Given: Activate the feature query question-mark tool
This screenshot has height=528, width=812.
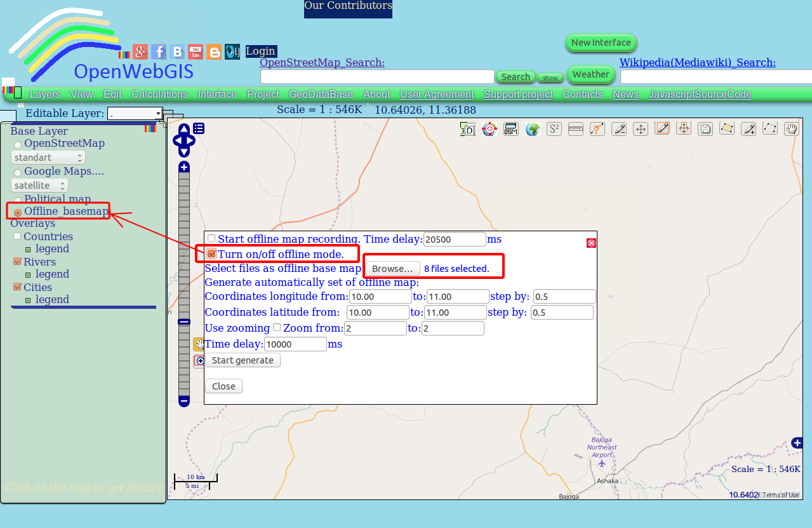Looking at the screenshot, I should pyautogui.click(x=597, y=128).
